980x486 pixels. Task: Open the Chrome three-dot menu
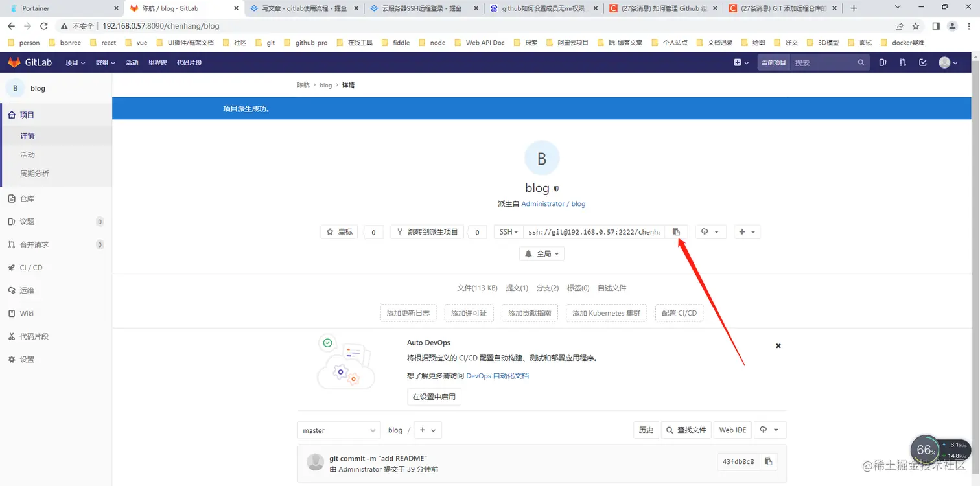(x=968, y=26)
